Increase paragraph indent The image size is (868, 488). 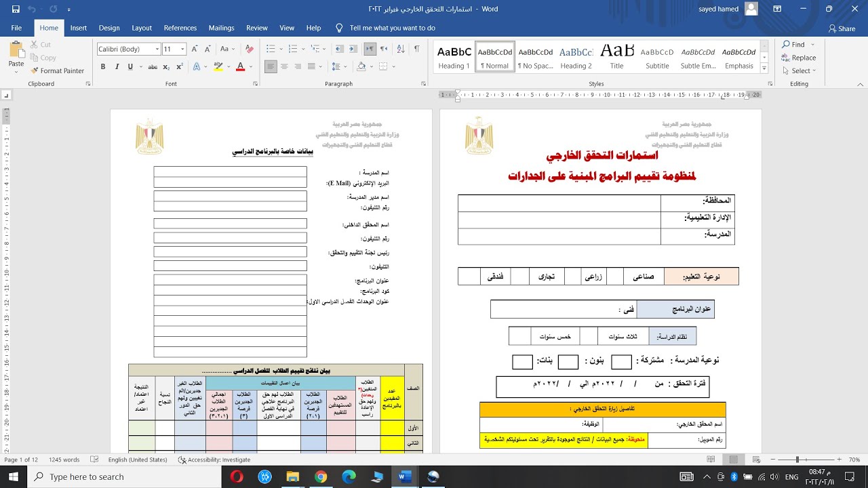pos(353,49)
